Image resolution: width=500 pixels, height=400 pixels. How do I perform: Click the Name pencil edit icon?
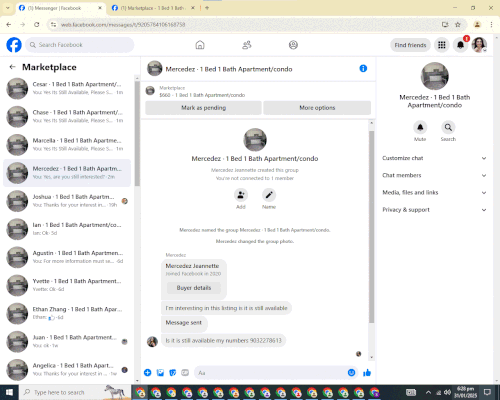point(269,195)
